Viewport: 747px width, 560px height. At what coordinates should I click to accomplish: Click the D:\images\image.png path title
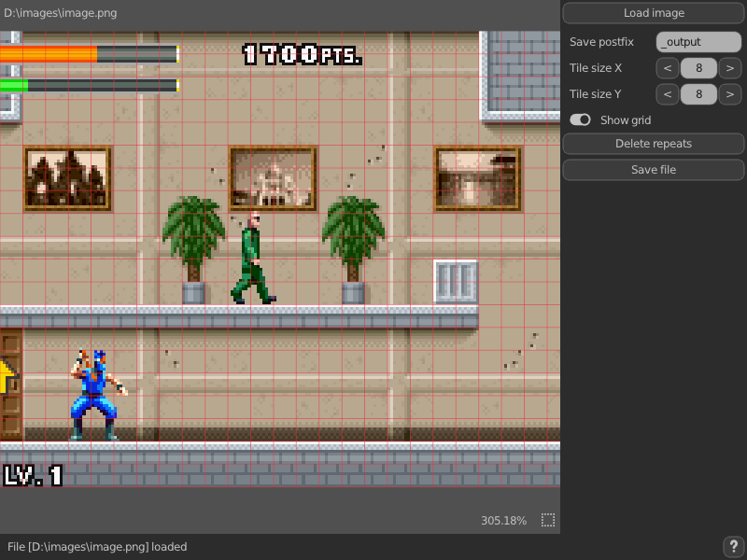[61, 13]
